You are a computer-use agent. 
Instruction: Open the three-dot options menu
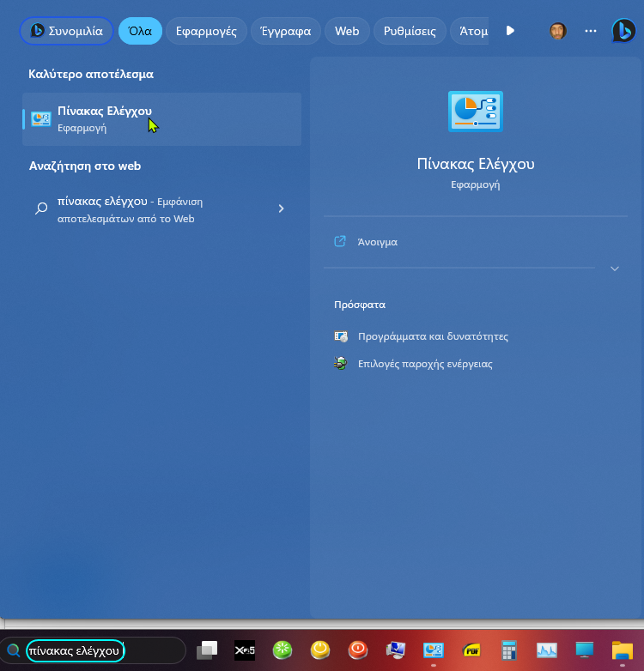(x=591, y=31)
